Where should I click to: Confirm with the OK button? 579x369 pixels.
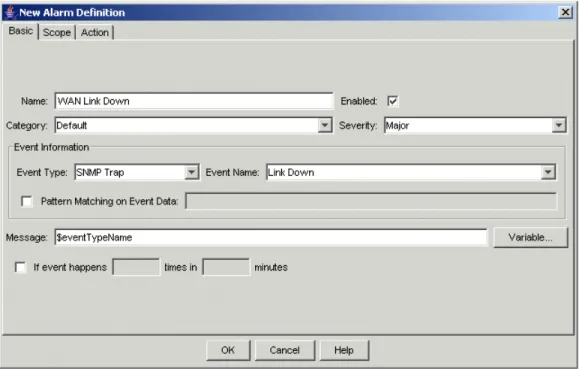point(228,350)
